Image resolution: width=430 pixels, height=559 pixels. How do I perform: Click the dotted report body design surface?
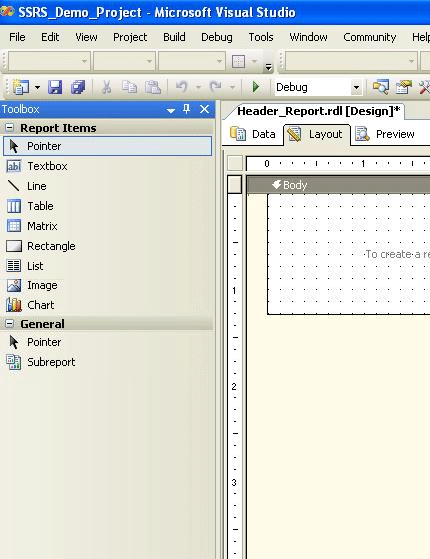point(349,254)
